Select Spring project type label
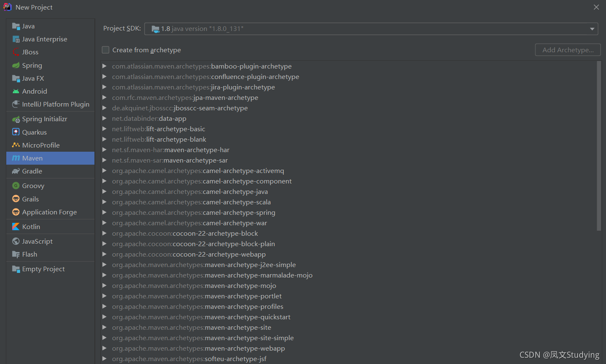 [x=32, y=66]
